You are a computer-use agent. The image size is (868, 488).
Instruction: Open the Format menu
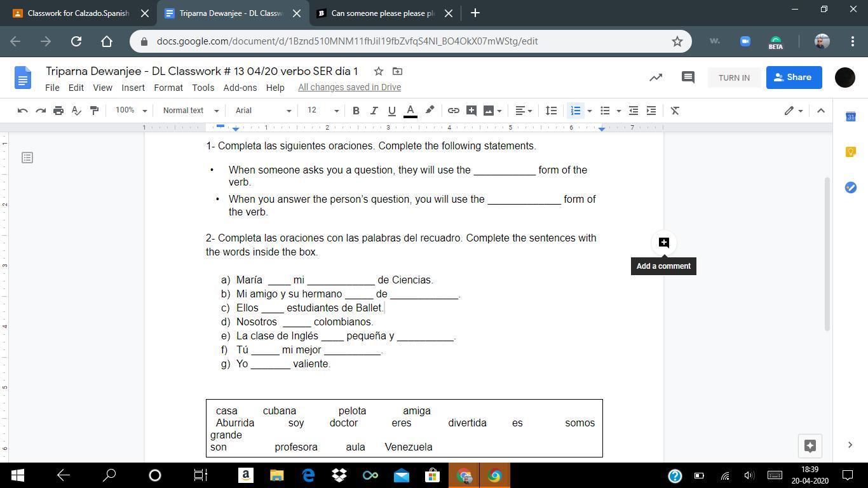point(168,88)
